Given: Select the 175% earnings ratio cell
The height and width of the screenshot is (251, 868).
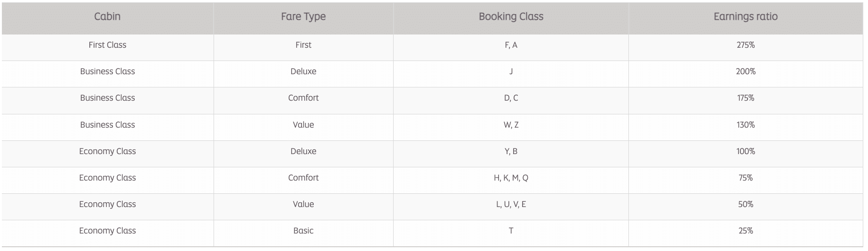Looking at the screenshot, I should (x=745, y=98).
